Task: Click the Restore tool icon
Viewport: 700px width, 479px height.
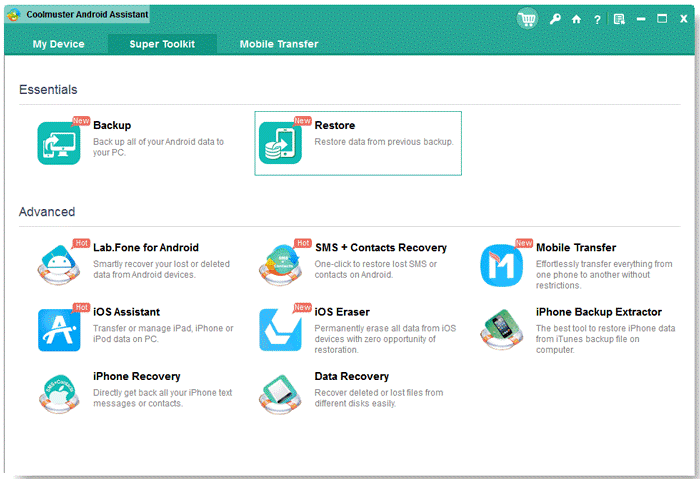Action: [280, 143]
